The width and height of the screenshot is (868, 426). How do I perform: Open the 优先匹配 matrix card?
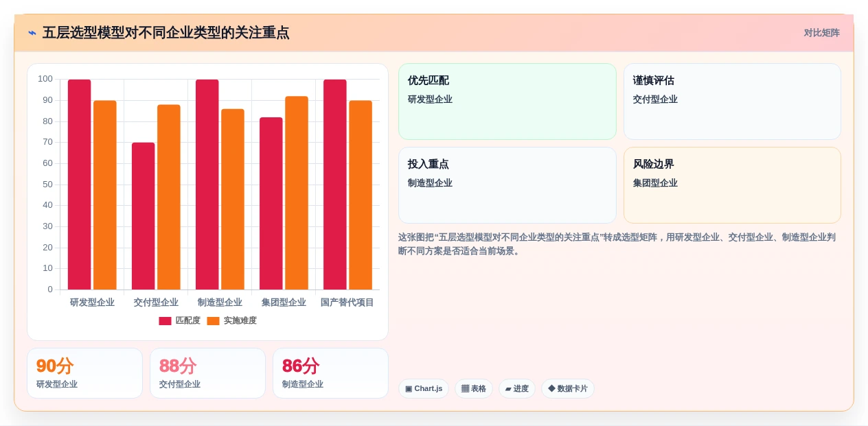(507, 102)
